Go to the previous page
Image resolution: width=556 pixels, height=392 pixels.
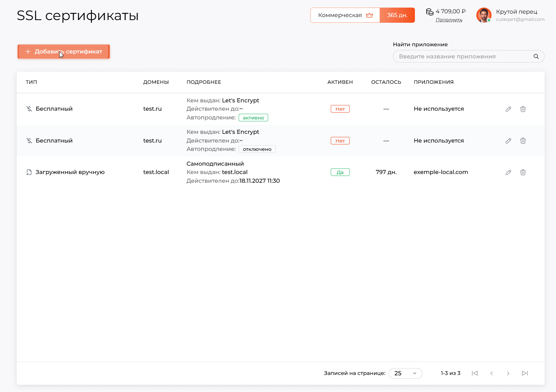(x=492, y=373)
